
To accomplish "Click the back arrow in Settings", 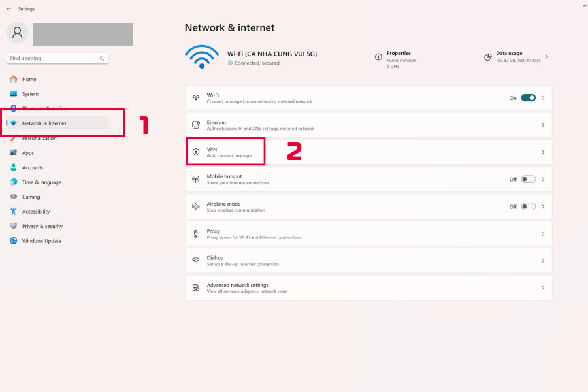I will click(x=8, y=9).
